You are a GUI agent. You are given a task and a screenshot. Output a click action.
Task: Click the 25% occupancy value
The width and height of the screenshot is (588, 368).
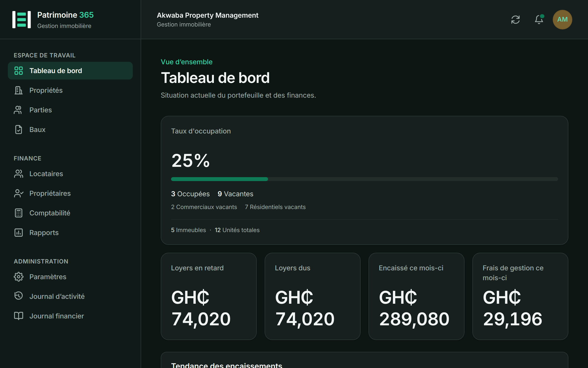click(191, 161)
